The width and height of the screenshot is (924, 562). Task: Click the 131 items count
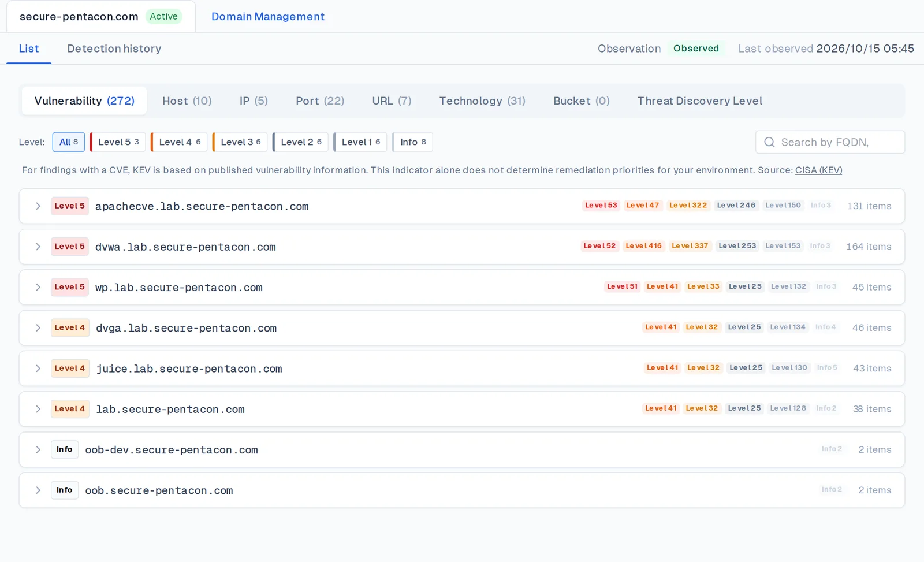(869, 206)
